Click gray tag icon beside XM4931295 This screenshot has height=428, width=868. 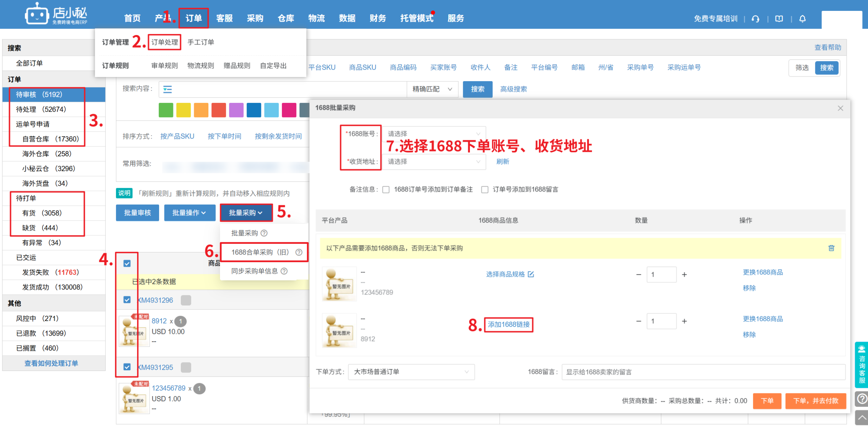(186, 368)
